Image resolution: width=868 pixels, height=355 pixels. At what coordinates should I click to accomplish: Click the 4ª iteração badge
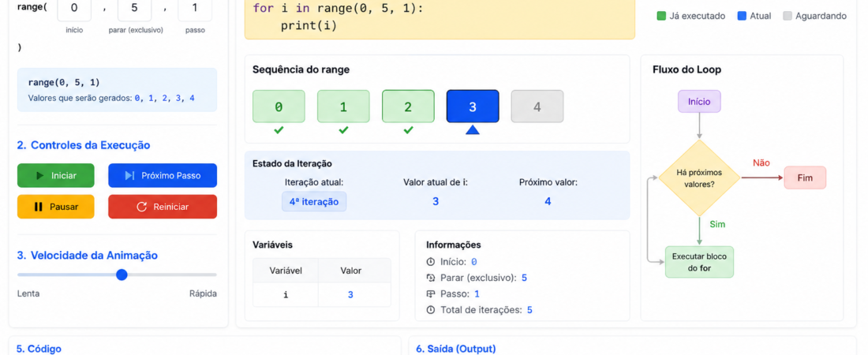(314, 202)
